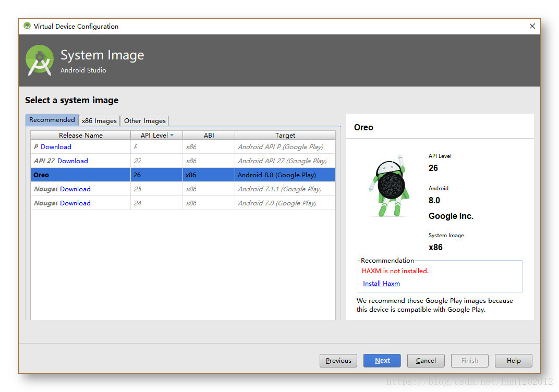
Task: Select the 'Android API P (Google Play)' cell
Action: pos(285,147)
